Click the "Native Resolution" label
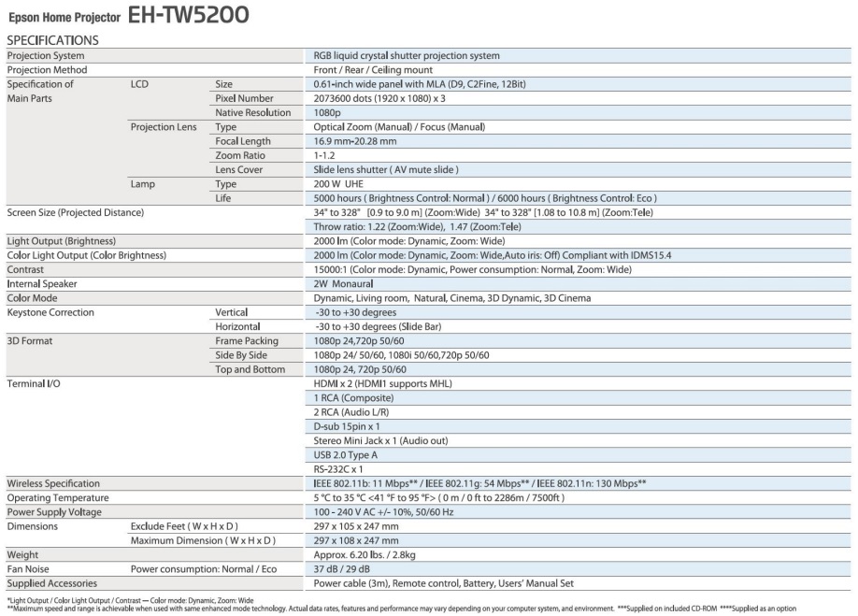Image resolution: width=858 pixels, height=616 pixels. [x=252, y=112]
